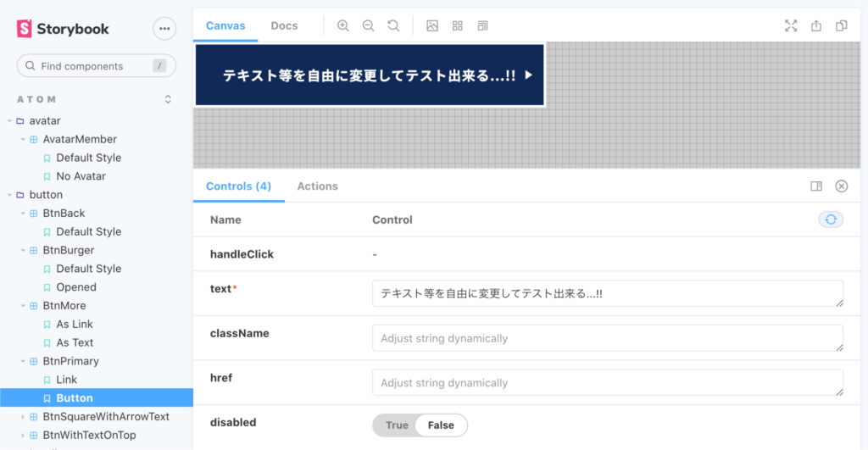
Task: Open the Controls (4) tab
Action: tap(238, 186)
